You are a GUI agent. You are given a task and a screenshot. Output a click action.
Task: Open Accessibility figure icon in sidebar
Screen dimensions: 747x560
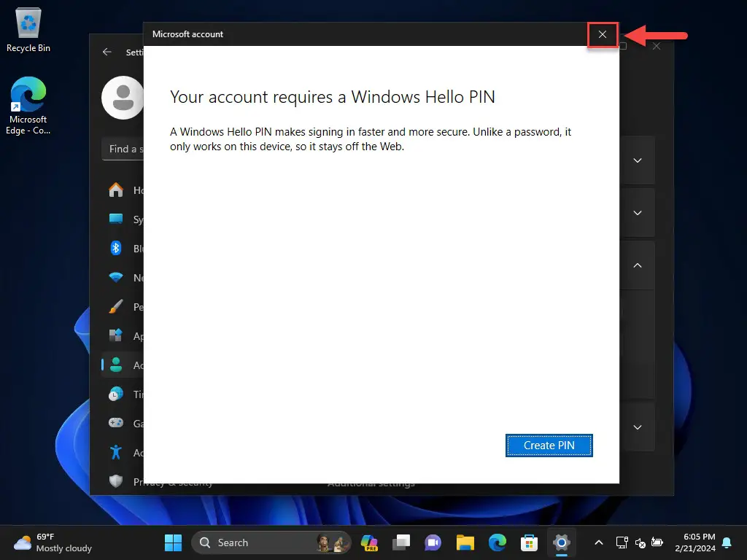click(x=116, y=452)
